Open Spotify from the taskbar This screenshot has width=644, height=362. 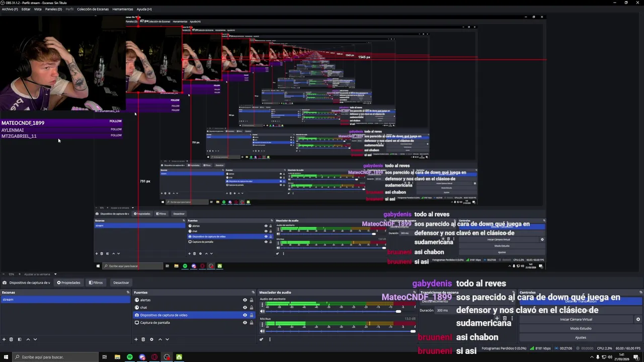pyautogui.click(x=130, y=357)
